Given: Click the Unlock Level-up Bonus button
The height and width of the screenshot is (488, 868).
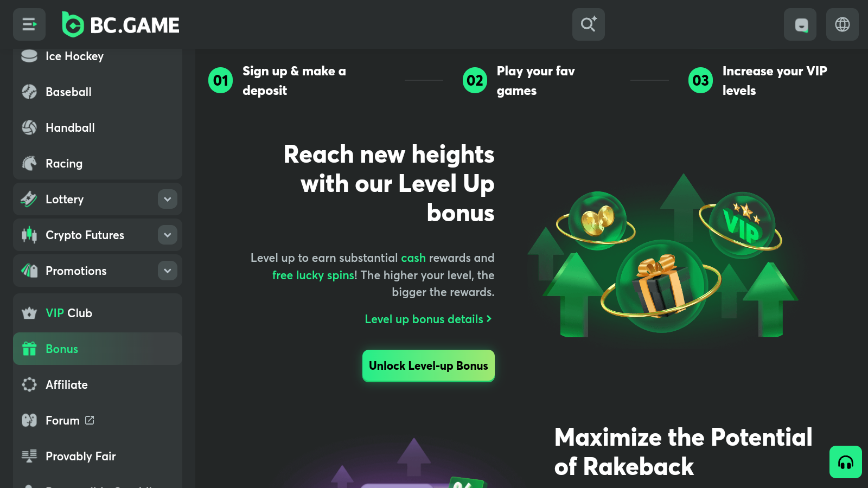Looking at the screenshot, I should point(429,366).
